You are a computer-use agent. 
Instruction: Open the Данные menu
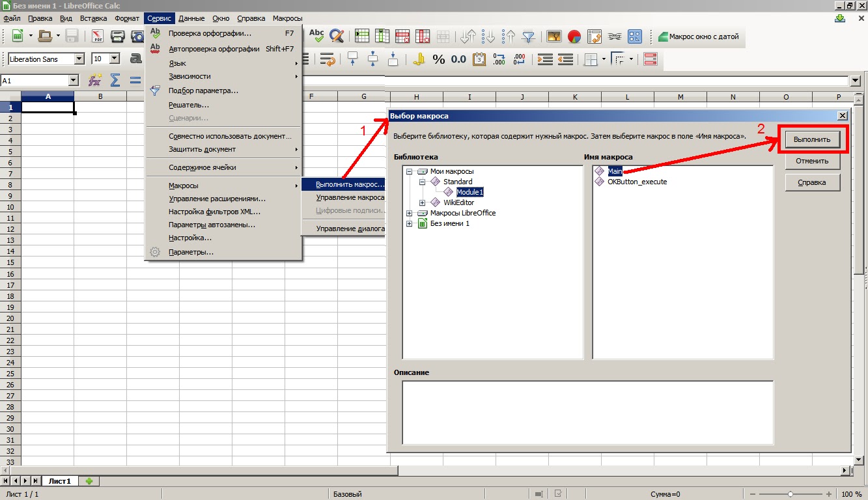tap(191, 18)
